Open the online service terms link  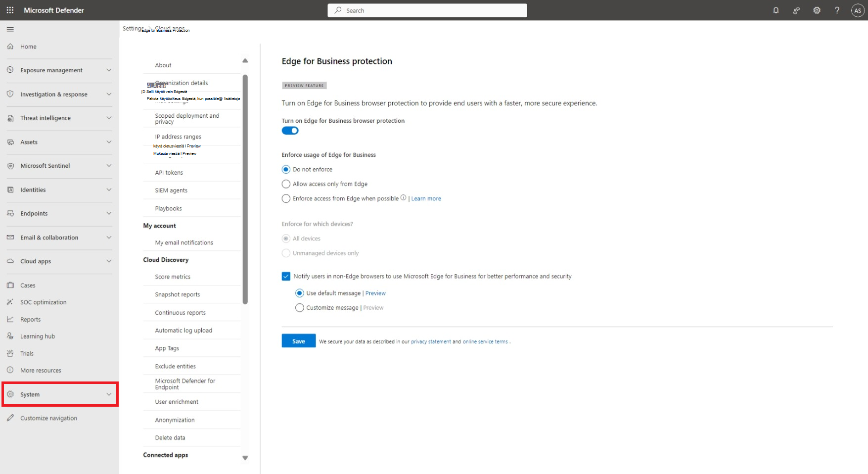(485, 342)
